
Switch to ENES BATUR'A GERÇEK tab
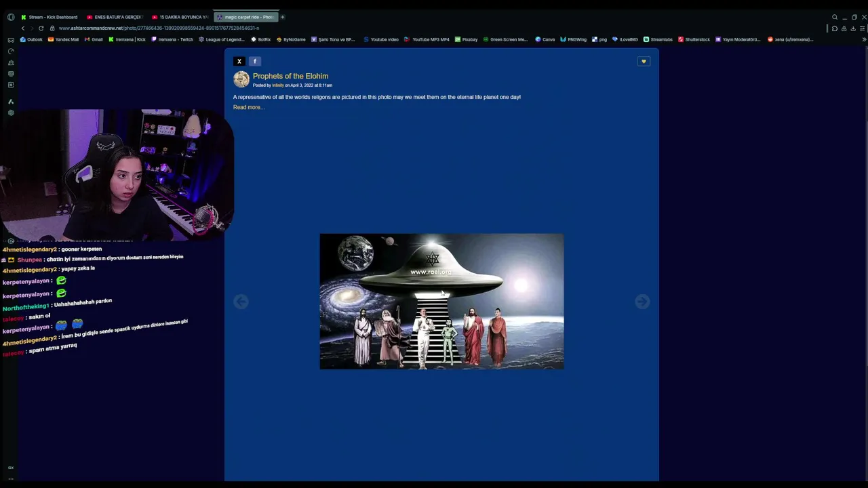[115, 17]
